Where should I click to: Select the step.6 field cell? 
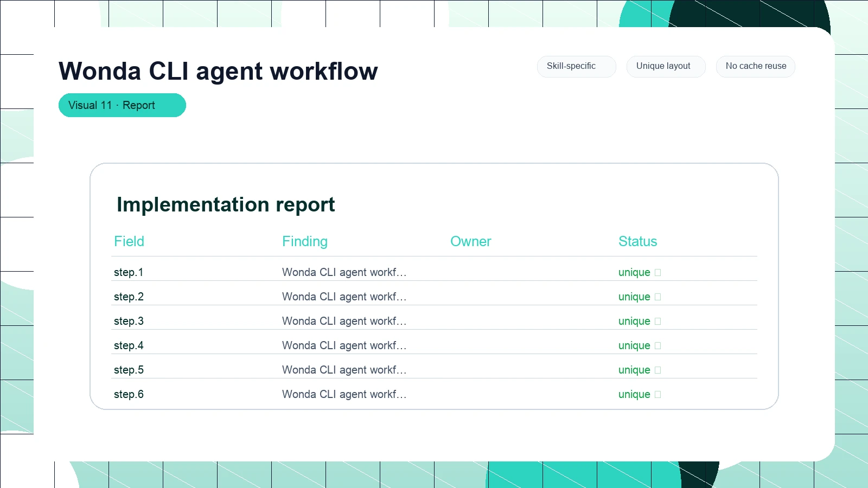129,394
